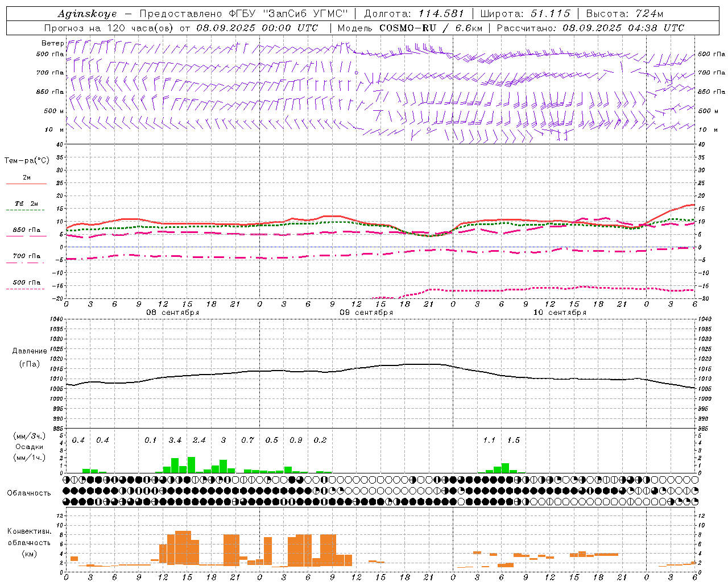Image resolution: width=728 pixels, height=582 pixels.
Task: Select '700 гПа' entry in temperature legend
Action: 27,256
